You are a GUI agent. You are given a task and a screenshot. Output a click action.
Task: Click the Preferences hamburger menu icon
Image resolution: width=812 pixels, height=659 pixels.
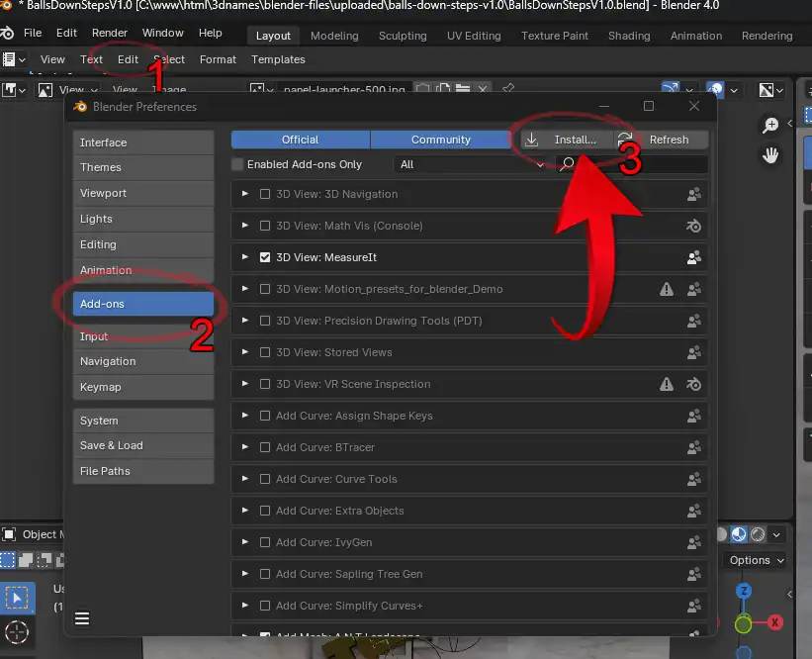click(82, 618)
